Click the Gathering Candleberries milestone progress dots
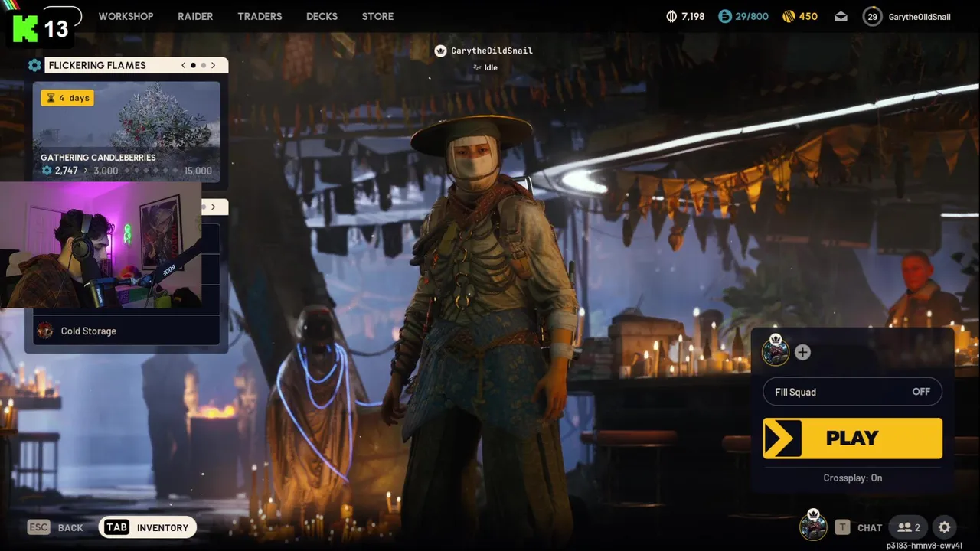This screenshot has width=980, height=551. [152, 171]
